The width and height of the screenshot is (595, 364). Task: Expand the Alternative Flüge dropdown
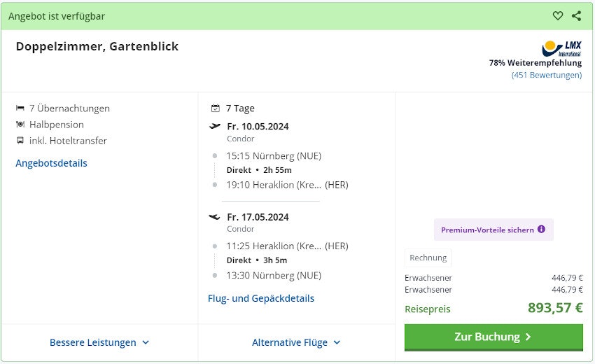point(296,342)
